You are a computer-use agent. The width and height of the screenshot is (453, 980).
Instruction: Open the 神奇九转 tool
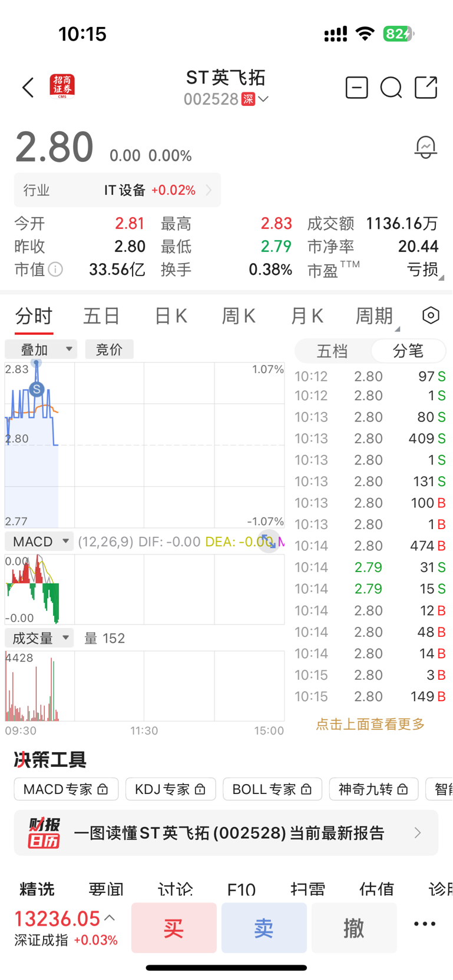373,789
